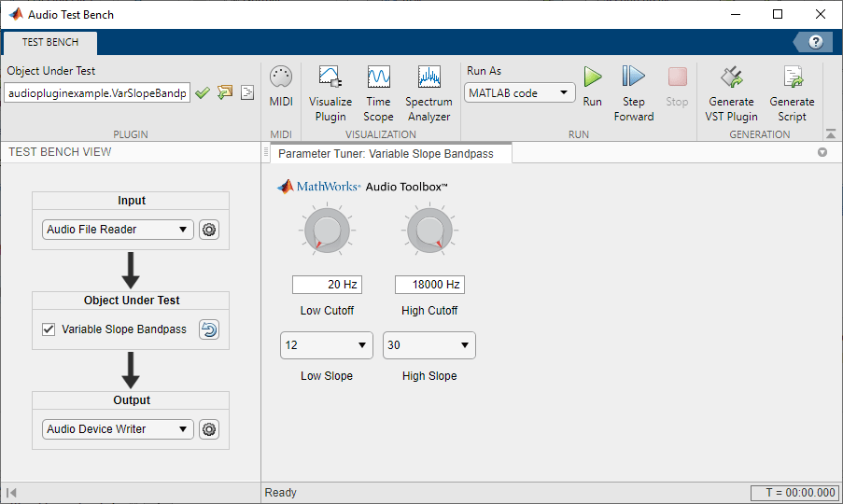Click the panel divider grip handle

tap(265, 154)
